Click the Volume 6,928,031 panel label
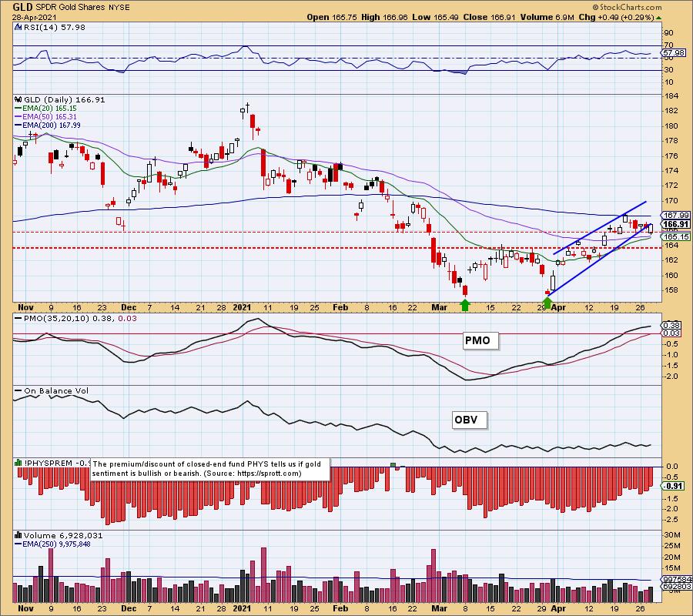 [63, 535]
